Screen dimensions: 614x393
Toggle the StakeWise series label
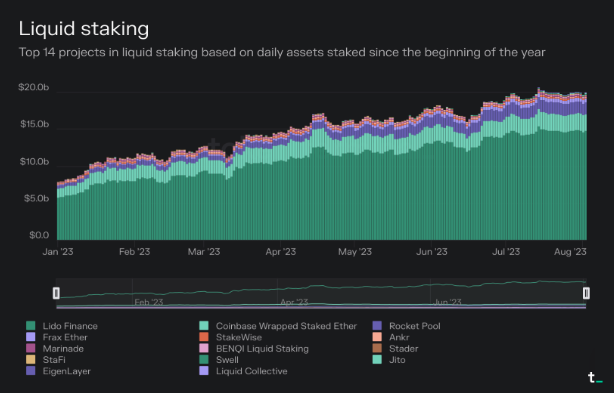[239, 337]
